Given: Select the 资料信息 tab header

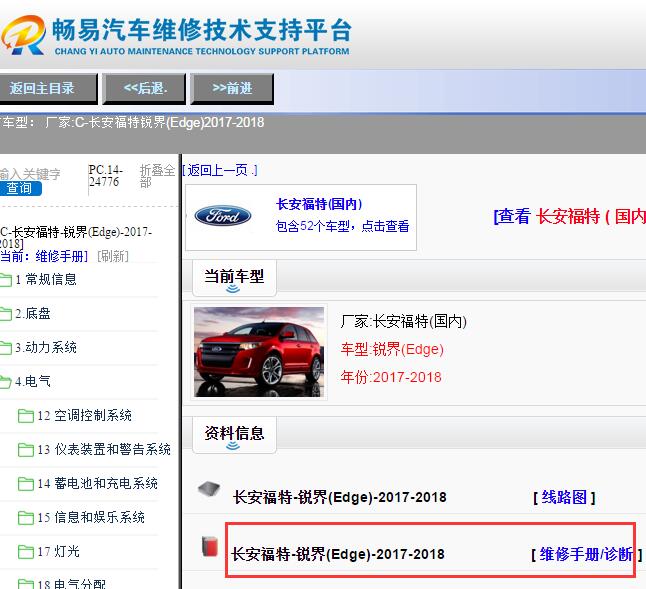Looking at the screenshot, I should tap(234, 435).
